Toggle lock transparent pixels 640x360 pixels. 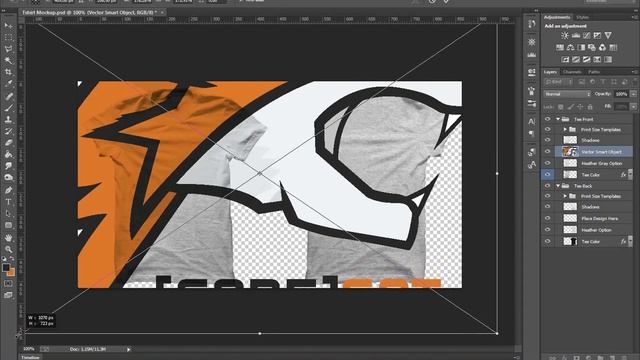561,107
